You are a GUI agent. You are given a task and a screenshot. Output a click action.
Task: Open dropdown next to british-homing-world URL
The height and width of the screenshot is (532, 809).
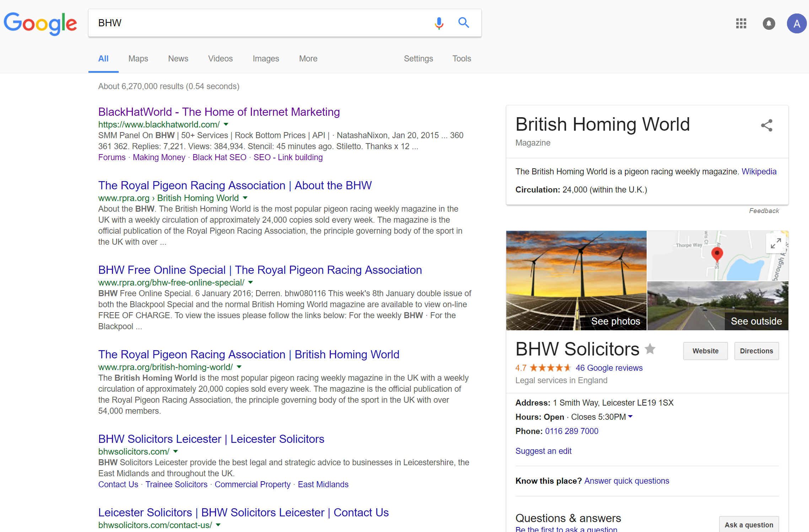(x=239, y=367)
